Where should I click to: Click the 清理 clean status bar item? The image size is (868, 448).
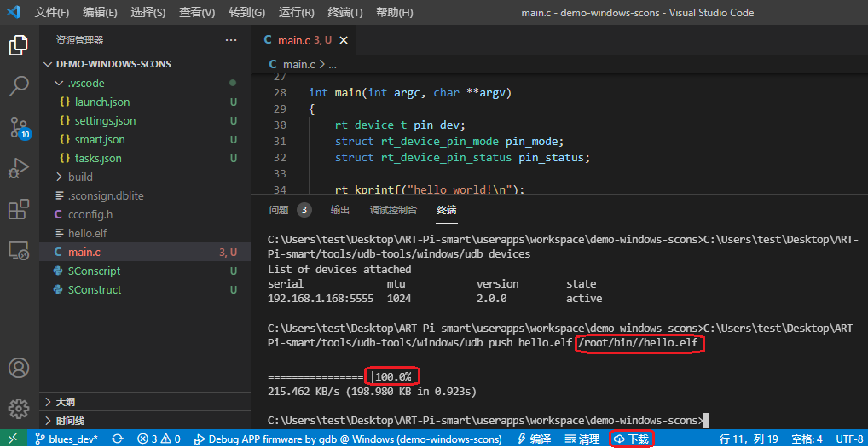coord(582,439)
